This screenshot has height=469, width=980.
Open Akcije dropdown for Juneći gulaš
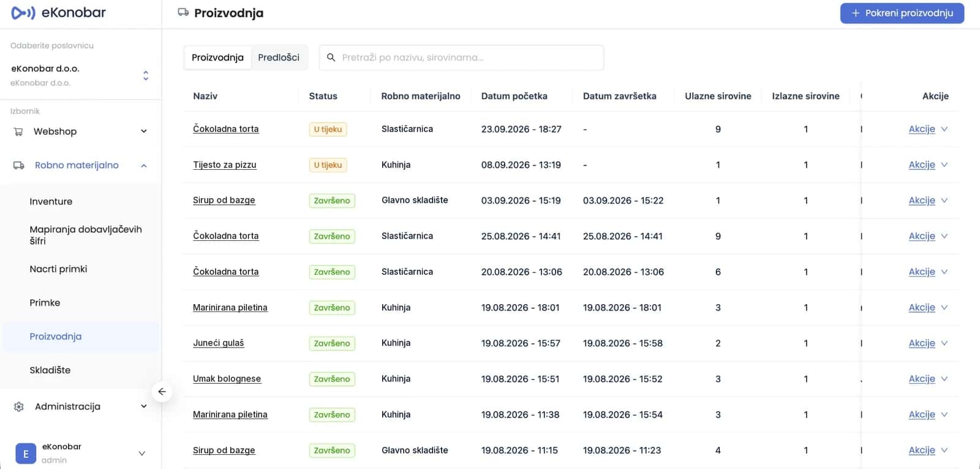[x=928, y=343]
